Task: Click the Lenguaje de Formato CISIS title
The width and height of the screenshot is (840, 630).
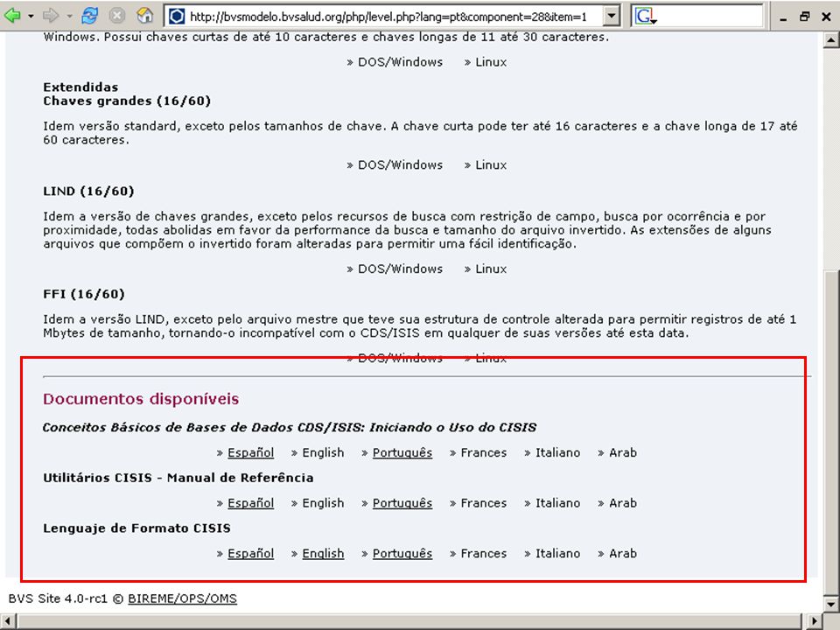Action: tap(136, 528)
